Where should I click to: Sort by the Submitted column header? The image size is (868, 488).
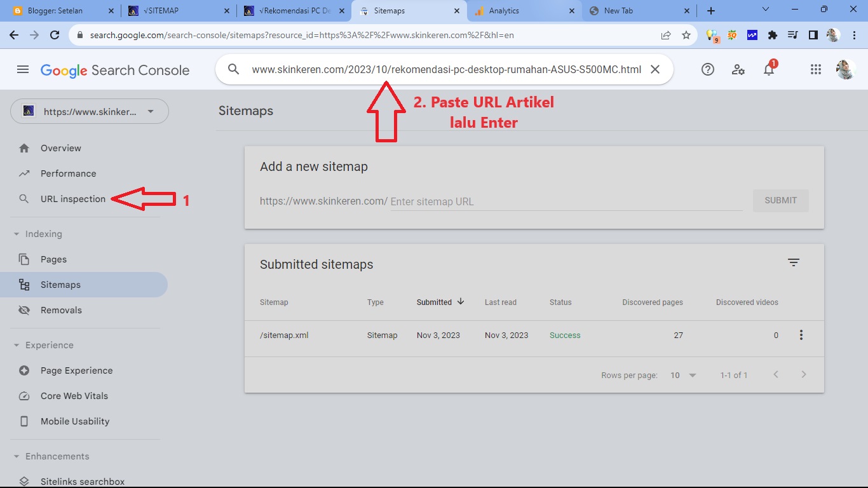pyautogui.click(x=440, y=302)
